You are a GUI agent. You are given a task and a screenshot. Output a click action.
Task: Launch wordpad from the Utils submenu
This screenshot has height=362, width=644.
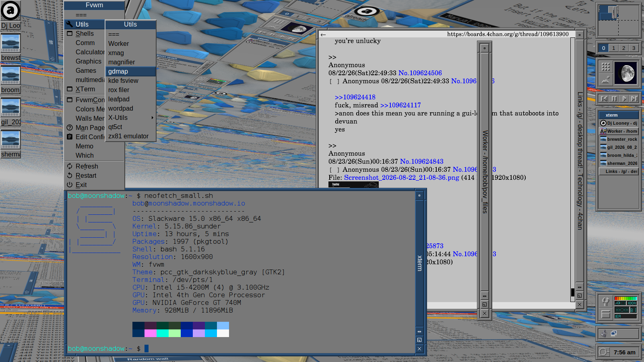point(130,108)
